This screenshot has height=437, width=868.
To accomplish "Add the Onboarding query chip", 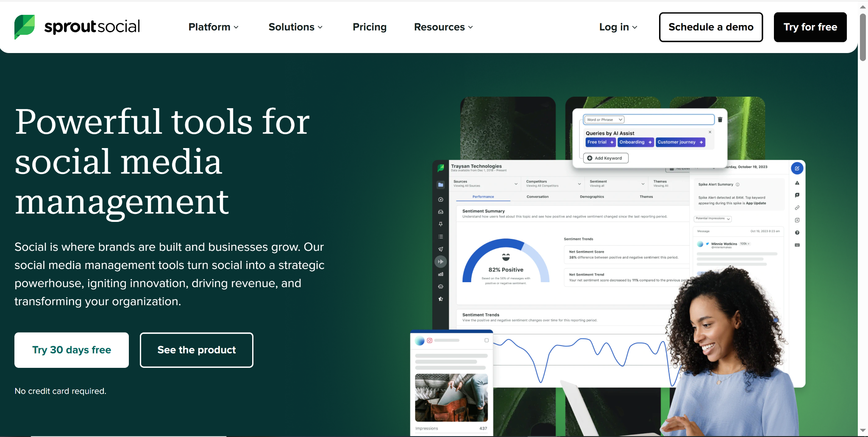I will point(635,142).
